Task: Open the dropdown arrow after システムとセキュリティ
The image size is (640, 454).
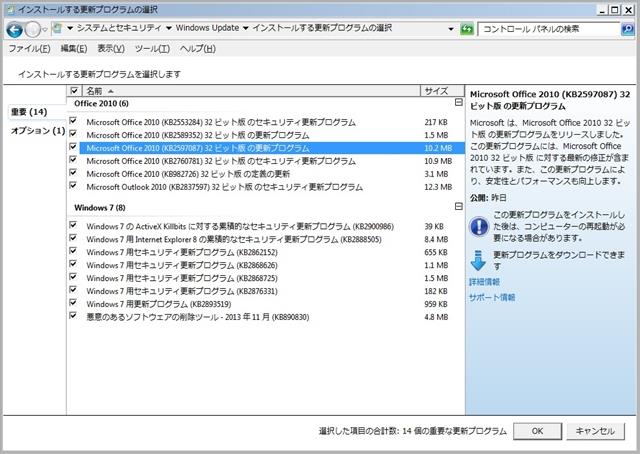Action: [169, 28]
